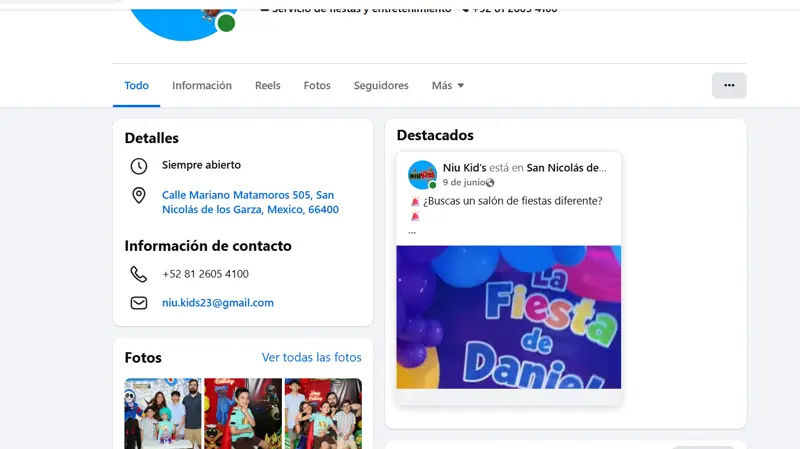Image resolution: width=800 pixels, height=449 pixels.
Task: Click the +52 81 2605 4100 phone number
Action: click(205, 274)
